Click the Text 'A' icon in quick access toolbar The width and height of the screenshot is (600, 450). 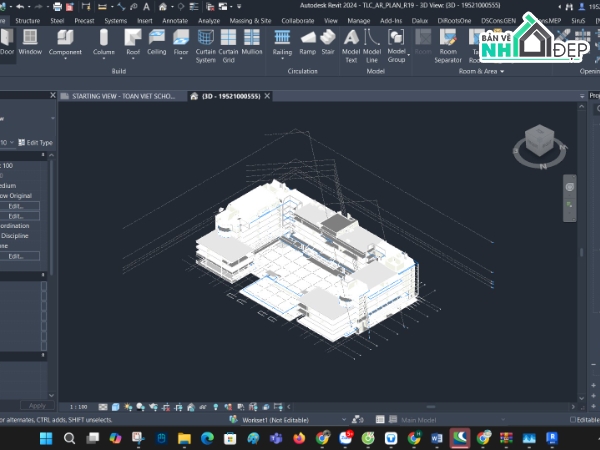(146, 7)
